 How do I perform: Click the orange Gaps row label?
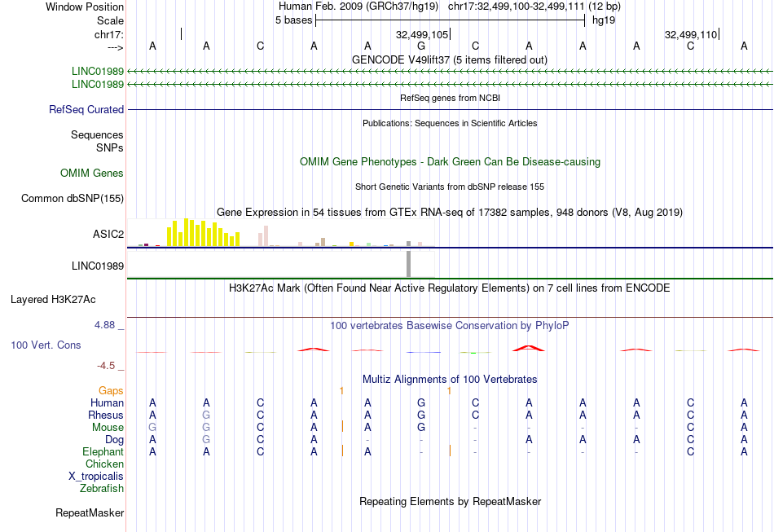111,391
